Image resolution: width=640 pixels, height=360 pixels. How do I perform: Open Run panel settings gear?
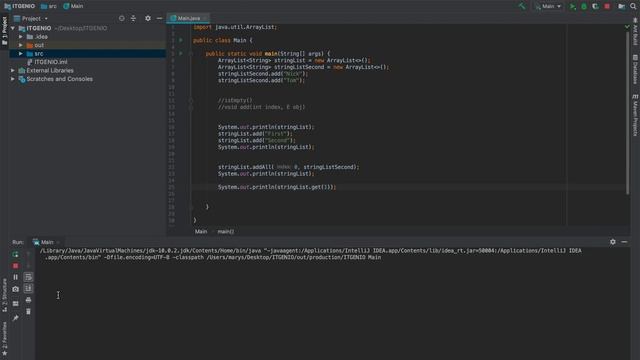pos(613,242)
